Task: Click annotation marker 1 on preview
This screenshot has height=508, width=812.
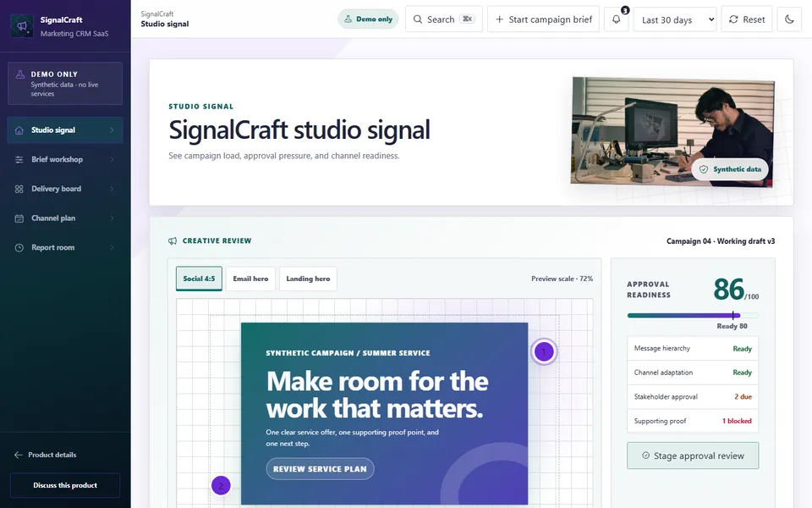Action: point(544,352)
